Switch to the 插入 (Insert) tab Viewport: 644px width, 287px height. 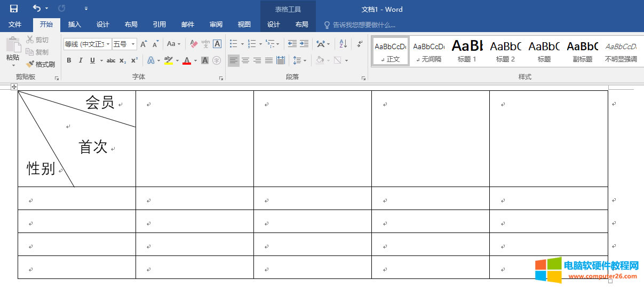point(75,25)
